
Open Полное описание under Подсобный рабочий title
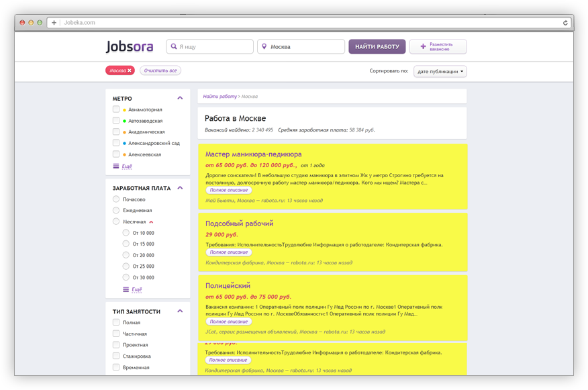pyautogui.click(x=229, y=252)
